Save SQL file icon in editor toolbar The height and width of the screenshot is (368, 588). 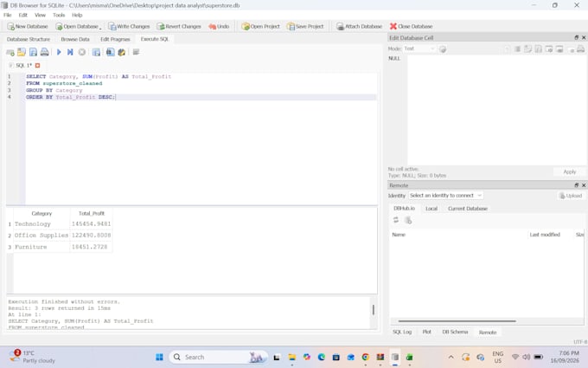[33, 52]
